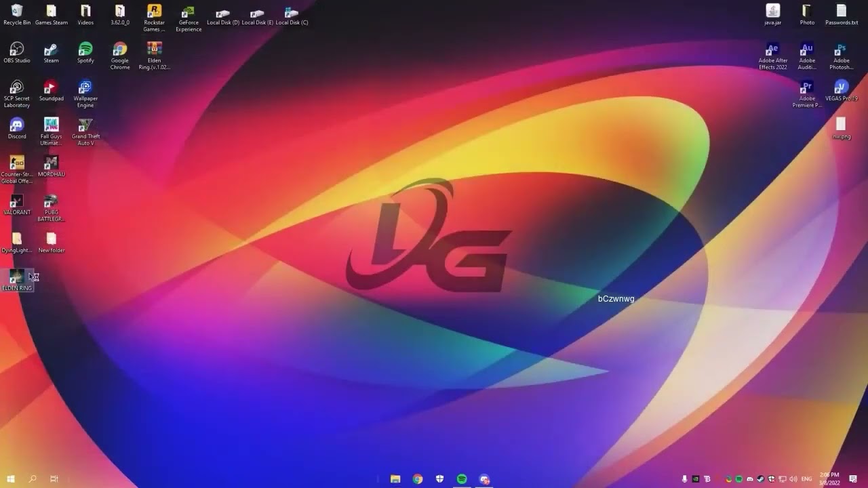Open the network status tray icon
The height and width of the screenshot is (488, 868).
click(782, 479)
